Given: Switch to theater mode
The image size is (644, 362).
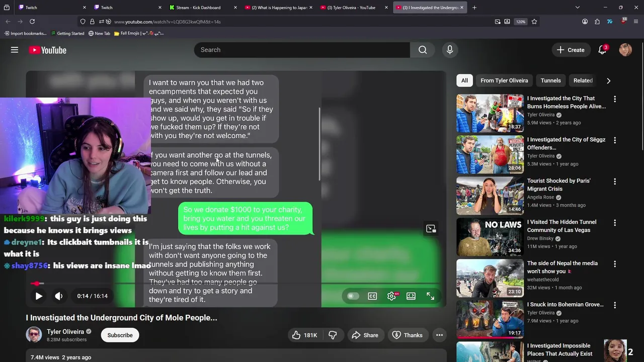Looking at the screenshot, I should pos(411,296).
